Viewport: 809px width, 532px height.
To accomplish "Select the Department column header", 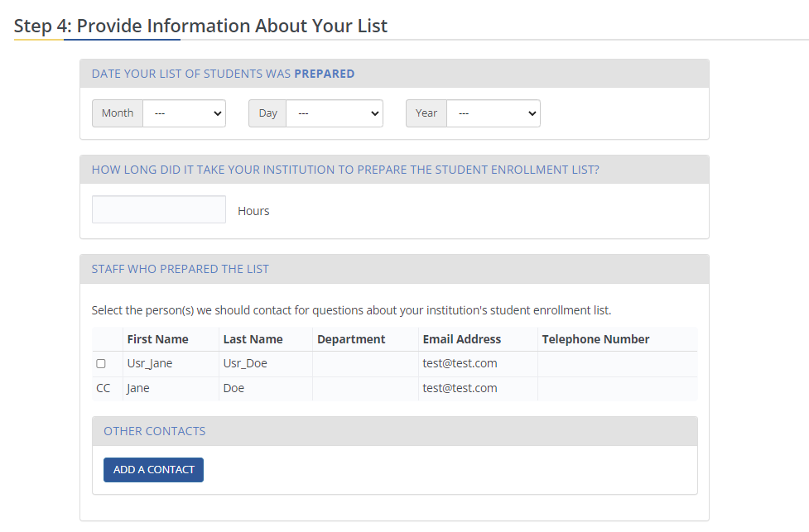I will tap(351, 339).
